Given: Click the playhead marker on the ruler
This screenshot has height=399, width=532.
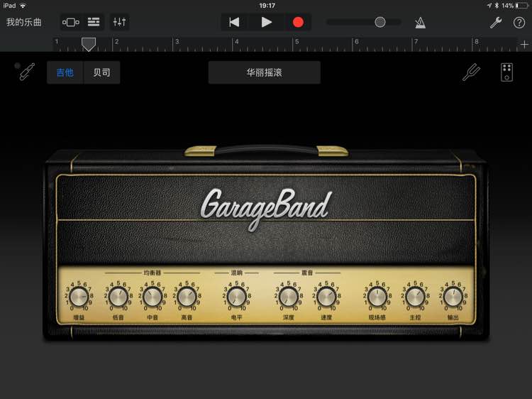Looking at the screenshot, I should [89, 44].
